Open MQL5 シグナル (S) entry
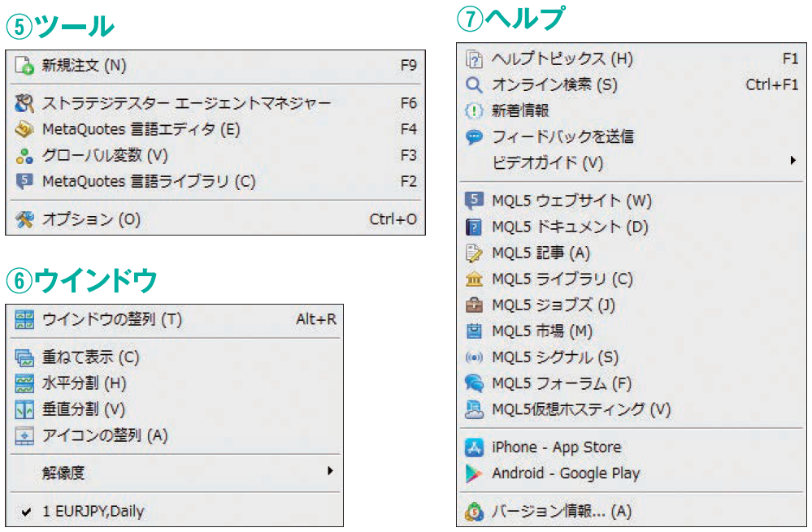Screen dimensions: 812x532 (632, 357)
